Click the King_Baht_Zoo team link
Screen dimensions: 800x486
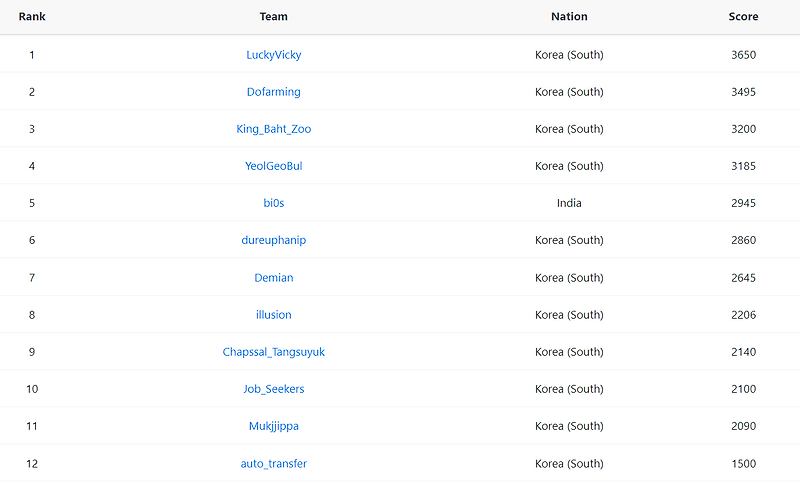point(273,129)
